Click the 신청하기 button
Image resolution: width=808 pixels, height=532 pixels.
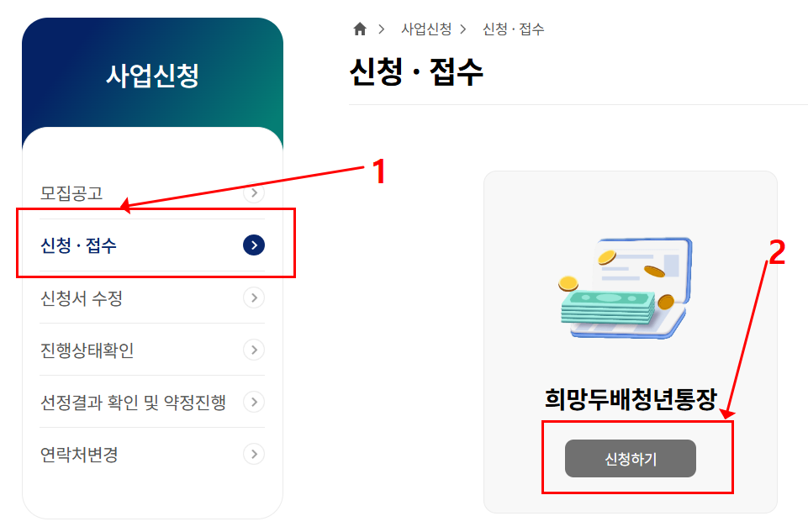[x=629, y=458]
